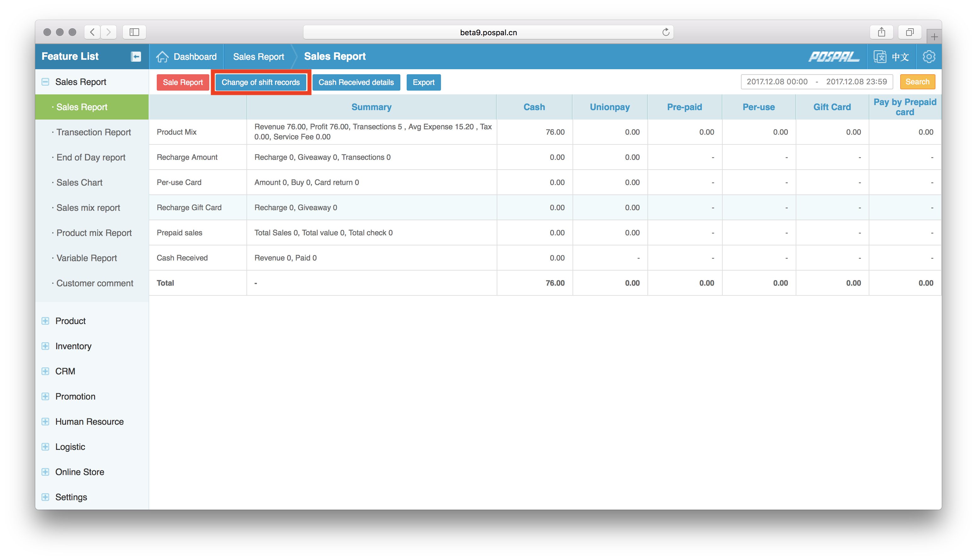Click Change of shift records button
Screen dimensions: 977x560
tap(261, 82)
